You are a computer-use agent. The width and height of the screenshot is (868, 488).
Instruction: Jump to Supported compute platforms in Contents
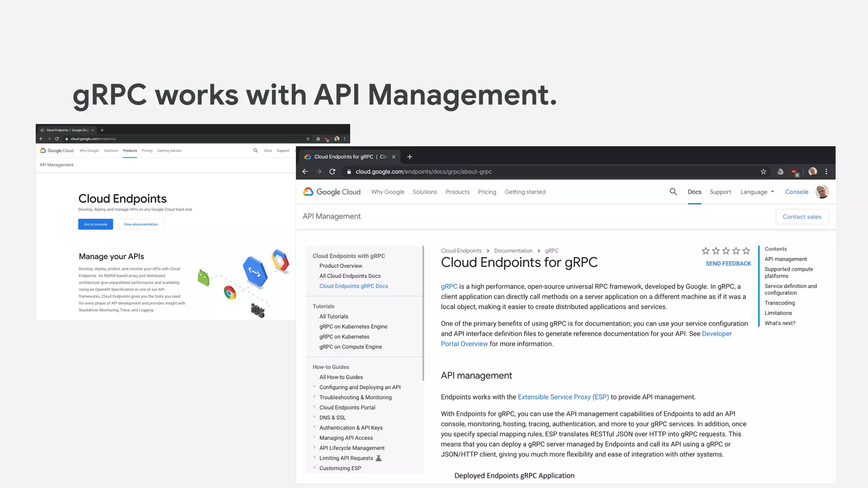pyautogui.click(x=789, y=272)
